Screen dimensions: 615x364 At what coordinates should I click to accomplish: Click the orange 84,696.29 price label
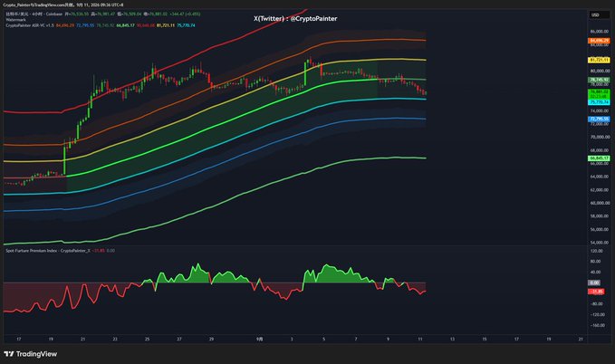click(599, 41)
